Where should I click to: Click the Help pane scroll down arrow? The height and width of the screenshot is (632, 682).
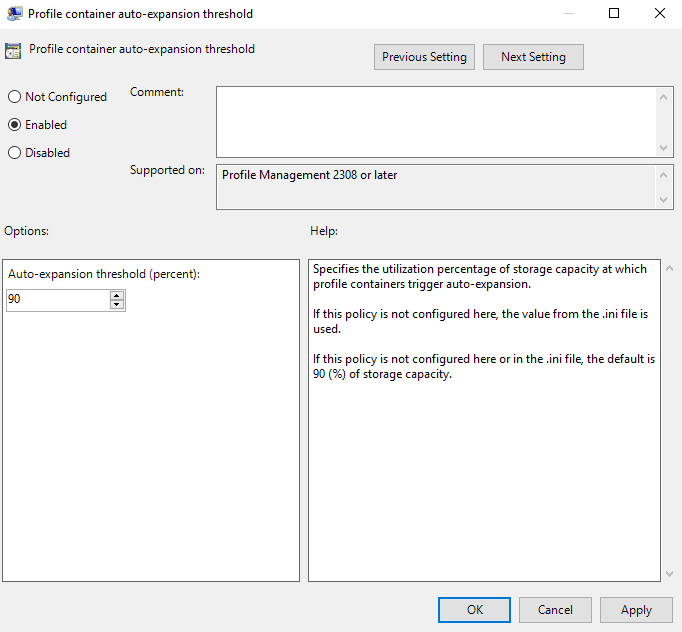(x=669, y=574)
